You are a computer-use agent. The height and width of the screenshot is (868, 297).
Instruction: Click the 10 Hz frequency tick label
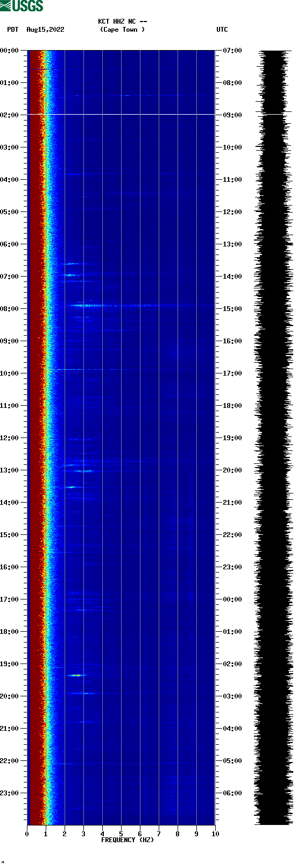pos(215,834)
